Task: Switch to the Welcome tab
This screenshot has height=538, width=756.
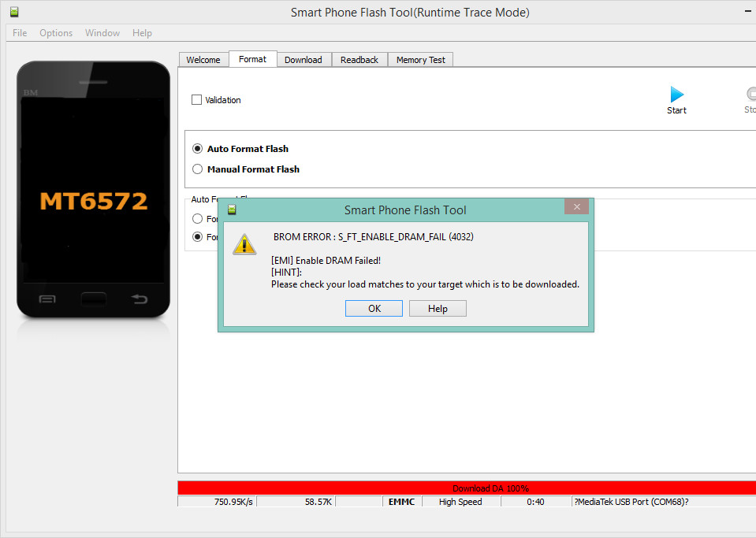Action: 203,60
